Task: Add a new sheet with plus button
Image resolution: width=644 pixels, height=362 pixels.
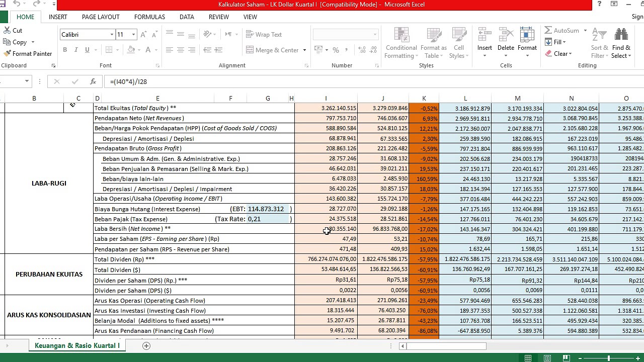Action: 146,346
